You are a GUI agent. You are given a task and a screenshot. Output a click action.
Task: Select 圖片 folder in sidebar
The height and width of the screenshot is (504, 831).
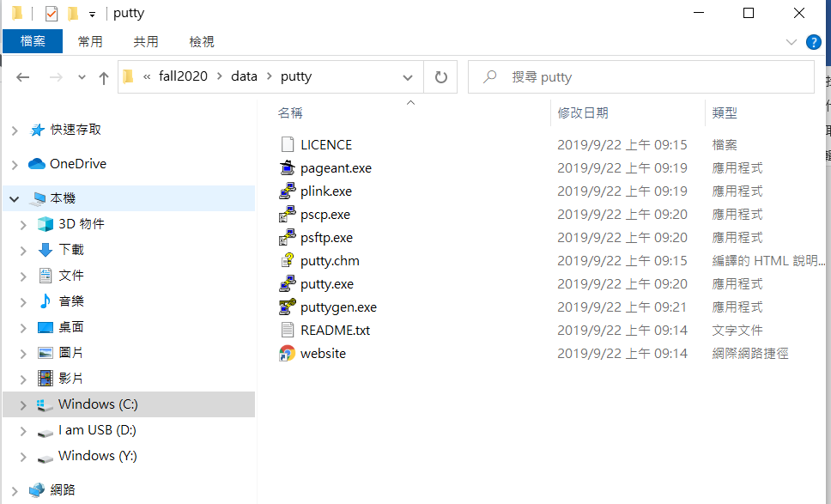(71, 353)
